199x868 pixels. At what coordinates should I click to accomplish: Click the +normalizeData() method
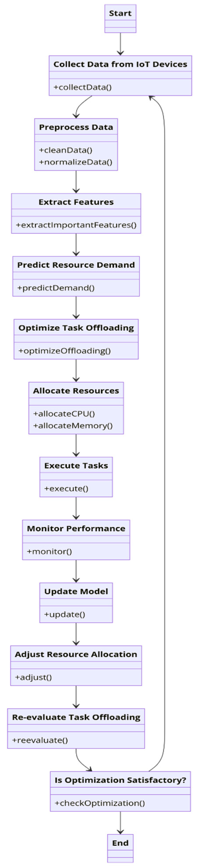click(76, 162)
